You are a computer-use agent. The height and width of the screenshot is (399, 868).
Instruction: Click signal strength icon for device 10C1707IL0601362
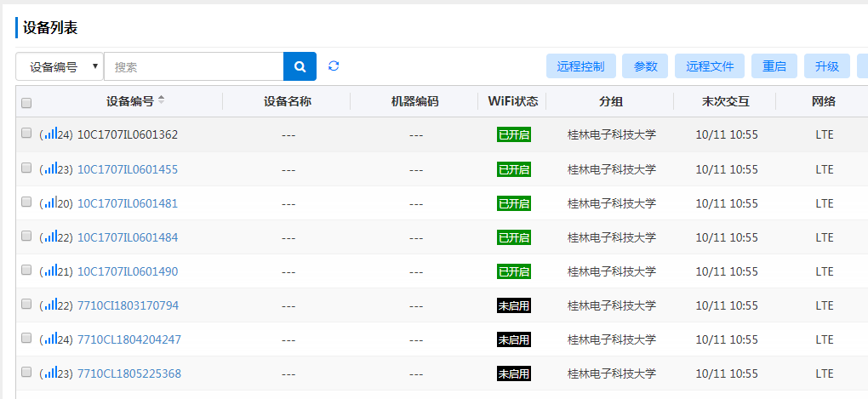pos(50,134)
